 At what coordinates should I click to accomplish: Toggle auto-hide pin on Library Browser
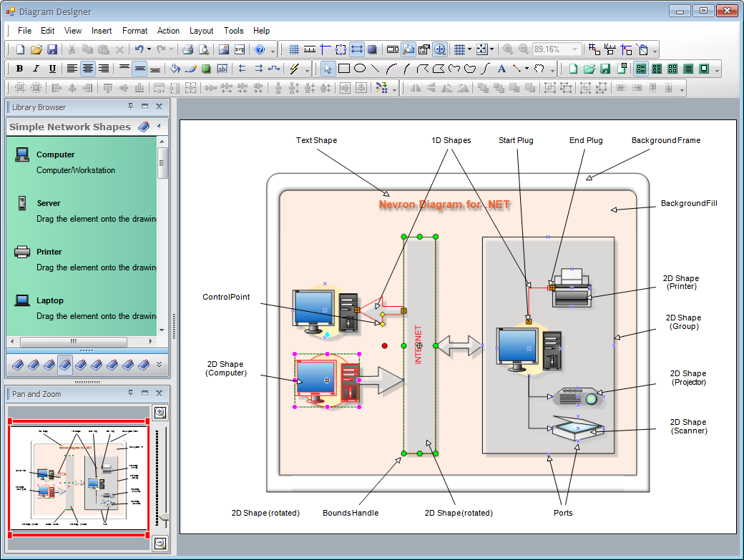coord(130,107)
